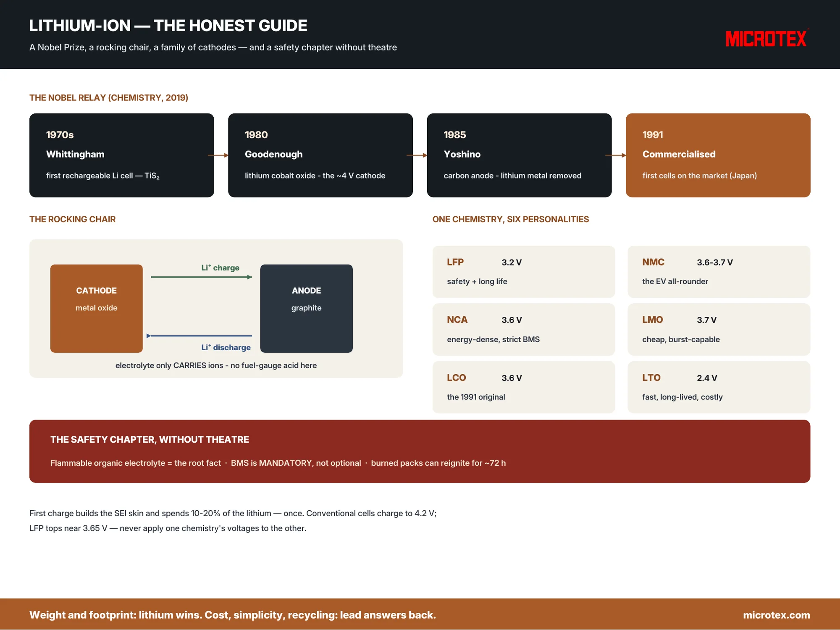Click 'first cells on the market (Japan)'
This screenshot has width=840, height=630.
700,176
